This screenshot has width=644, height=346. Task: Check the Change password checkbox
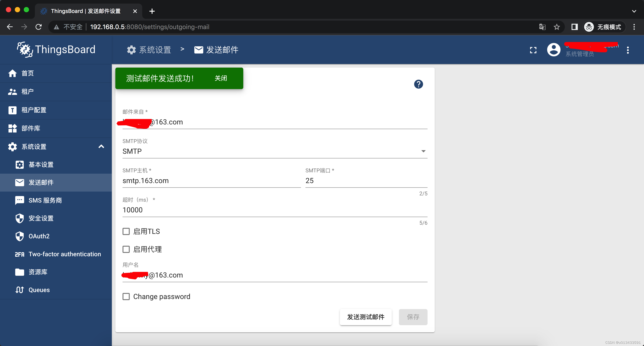coord(126,297)
